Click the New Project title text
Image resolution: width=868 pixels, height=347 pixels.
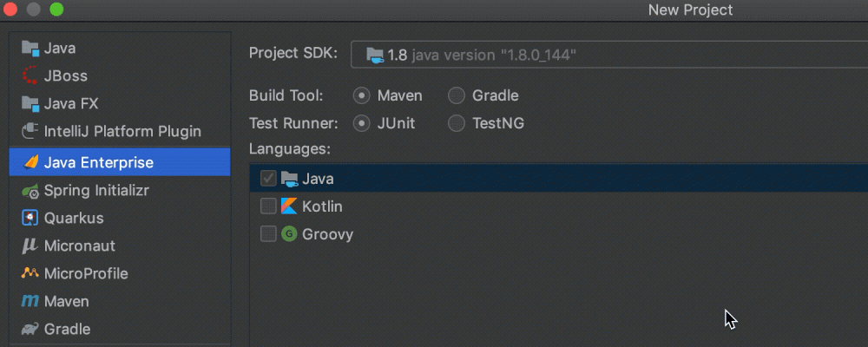coord(690,10)
